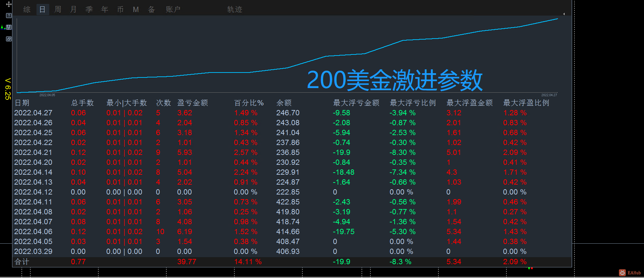Image resolution: width=644 pixels, height=278 pixels.
Task: Click total profit 39.77
Action: (187, 262)
